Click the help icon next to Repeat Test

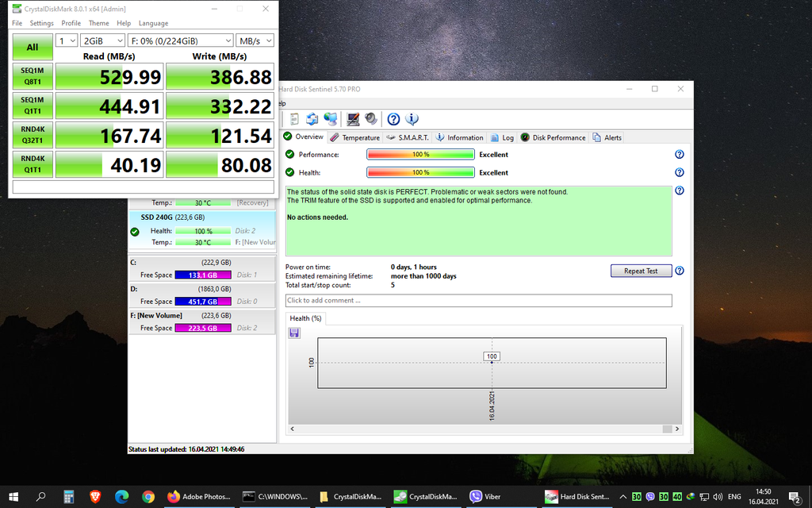pos(680,271)
